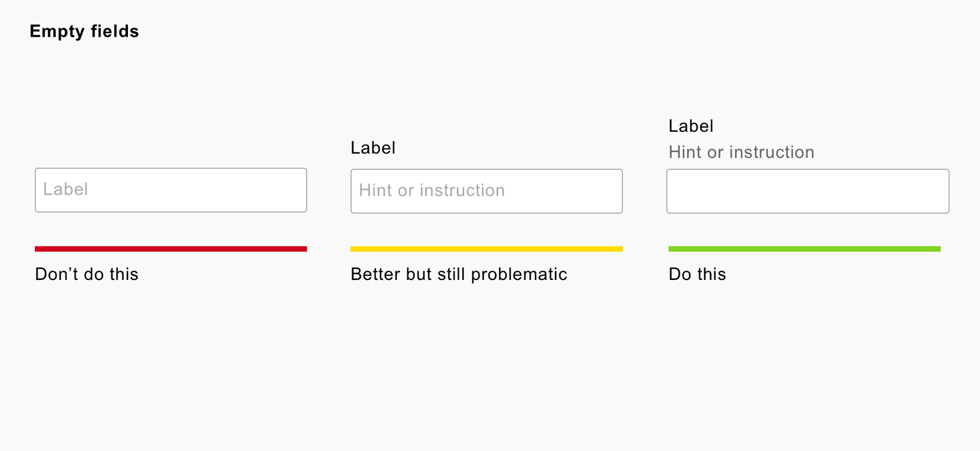Select the "Better but still problematic" caption
Screen dimensions: 980x451
[459, 274]
